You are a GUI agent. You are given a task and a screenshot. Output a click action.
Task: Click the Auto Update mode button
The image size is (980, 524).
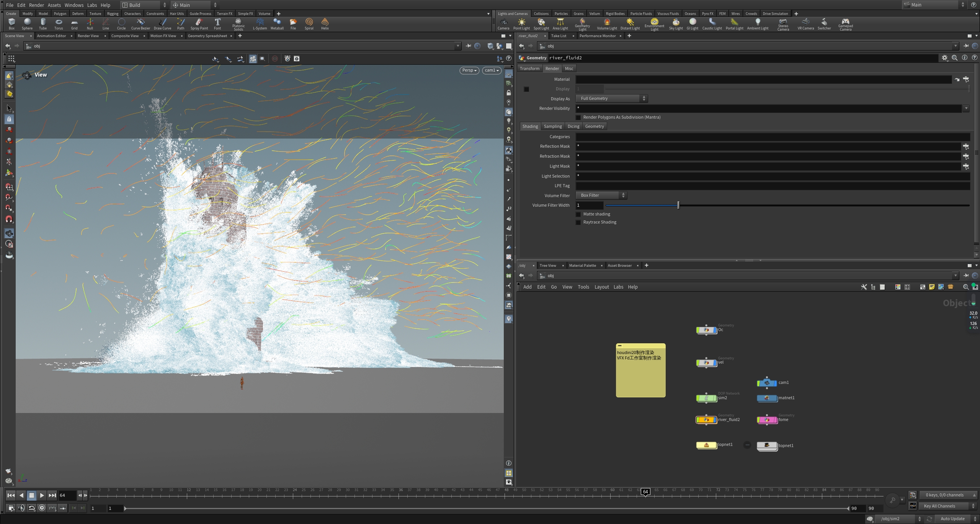pyautogui.click(x=950, y=519)
